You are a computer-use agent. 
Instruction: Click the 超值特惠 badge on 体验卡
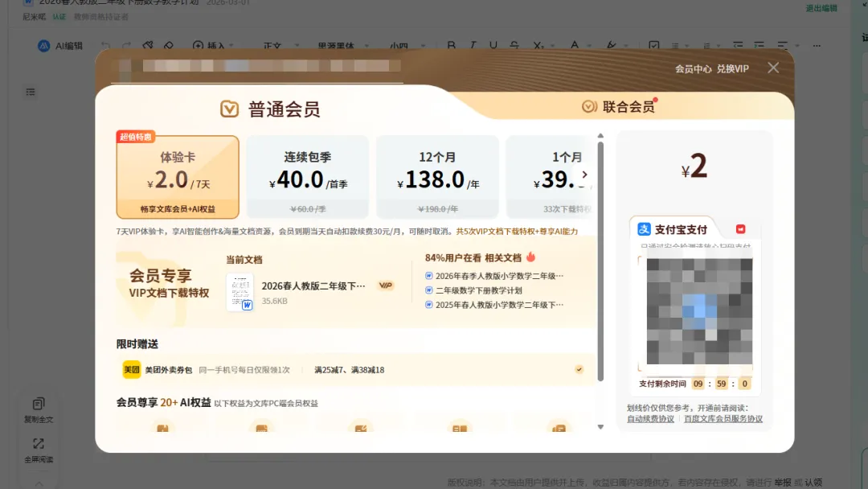(136, 137)
